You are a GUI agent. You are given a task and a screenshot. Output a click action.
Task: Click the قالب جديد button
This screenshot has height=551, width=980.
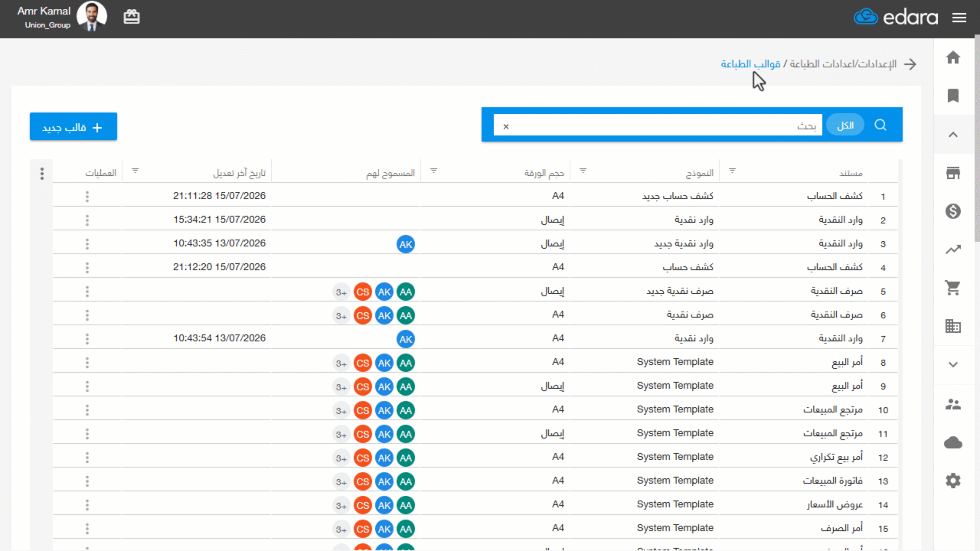[73, 127]
